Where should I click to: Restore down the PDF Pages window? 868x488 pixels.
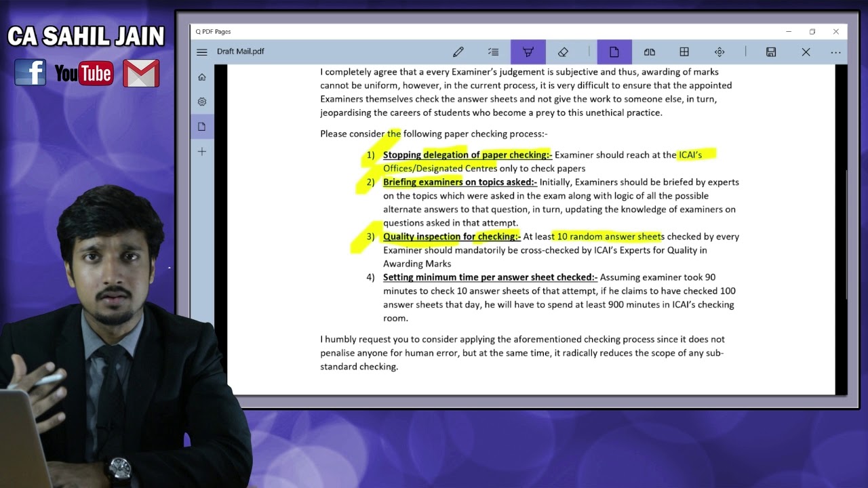pyautogui.click(x=812, y=32)
